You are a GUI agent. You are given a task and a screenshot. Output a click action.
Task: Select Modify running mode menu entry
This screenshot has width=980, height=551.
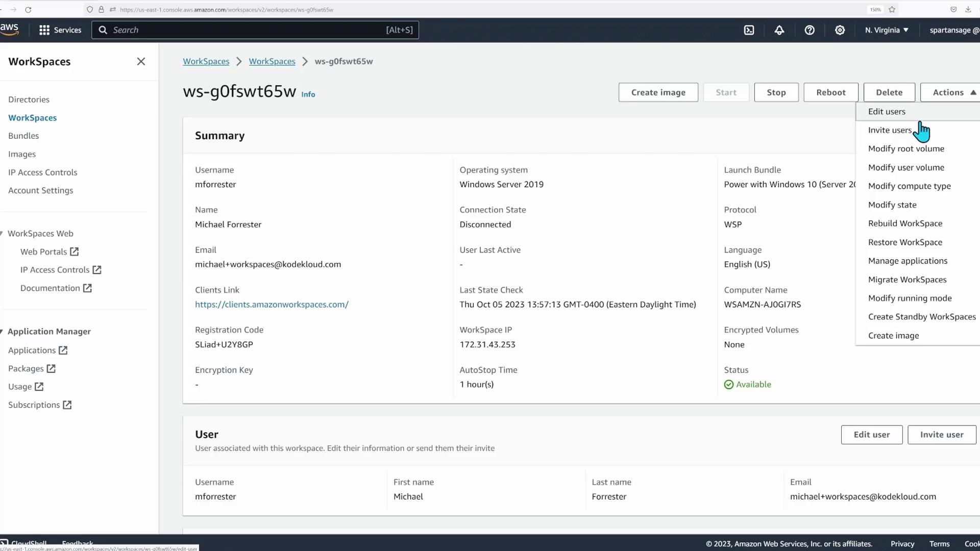[x=910, y=298]
